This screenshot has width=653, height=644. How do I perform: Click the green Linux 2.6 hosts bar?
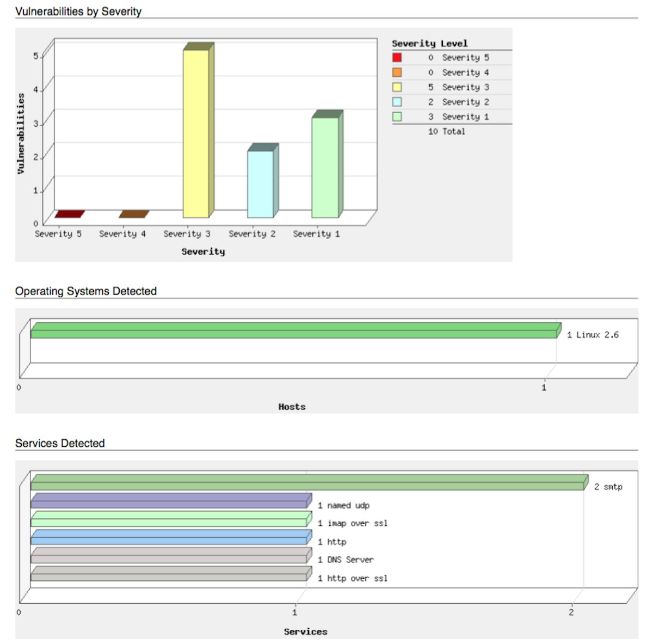295,330
